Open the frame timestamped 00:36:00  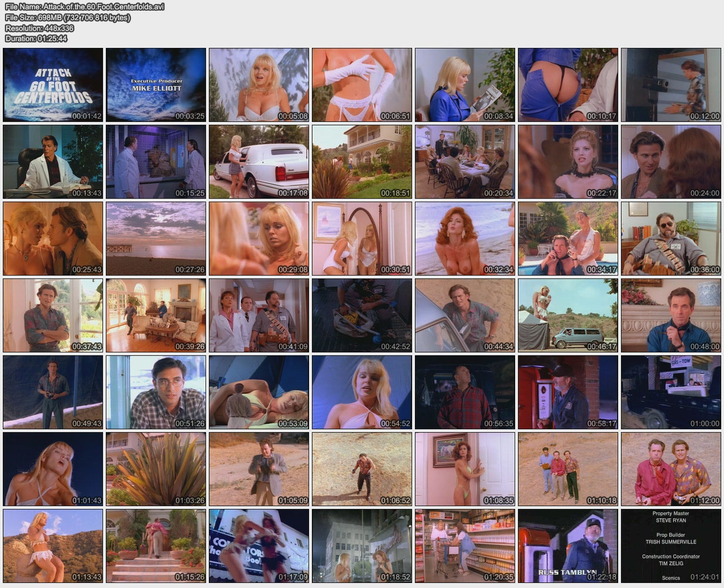pyautogui.click(x=671, y=238)
